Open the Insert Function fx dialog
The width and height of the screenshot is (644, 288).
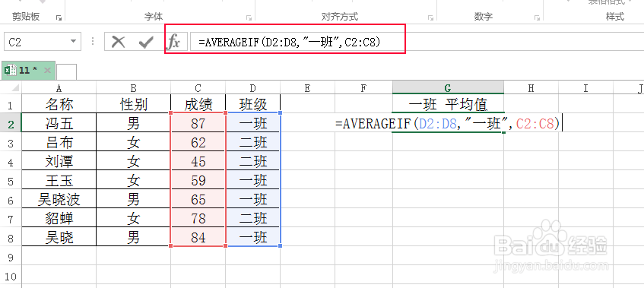[174, 42]
